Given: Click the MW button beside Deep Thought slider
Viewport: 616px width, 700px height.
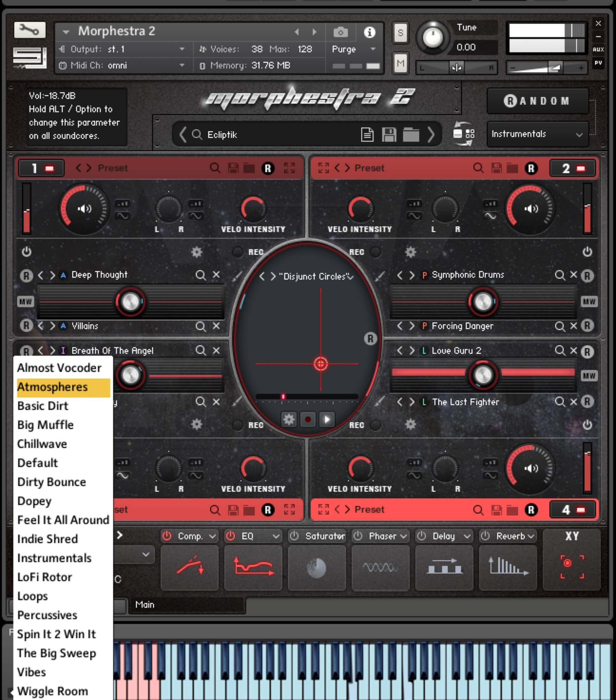Looking at the screenshot, I should click(25, 301).
